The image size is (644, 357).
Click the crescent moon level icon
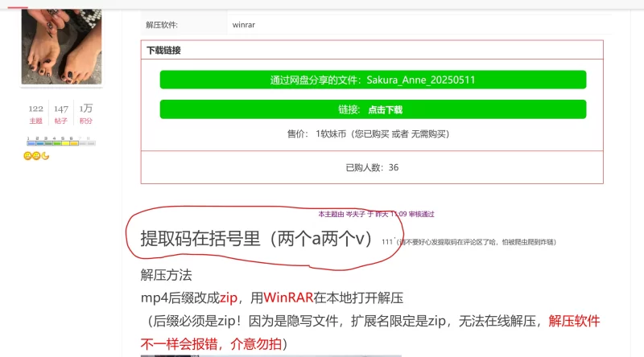(x=45, y=155)
